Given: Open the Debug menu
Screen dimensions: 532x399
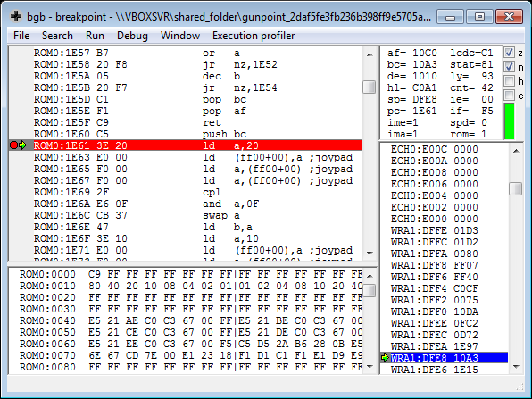Looking at the screenshot, I should click(132, 36).
